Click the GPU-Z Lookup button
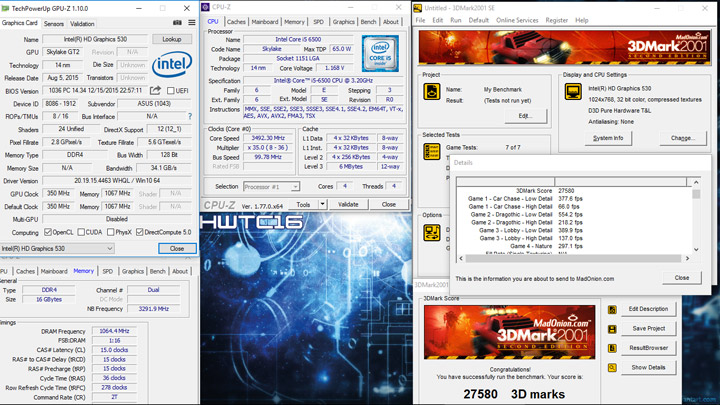This screenshot has width=720, height=405. click(x=172, y=39)
